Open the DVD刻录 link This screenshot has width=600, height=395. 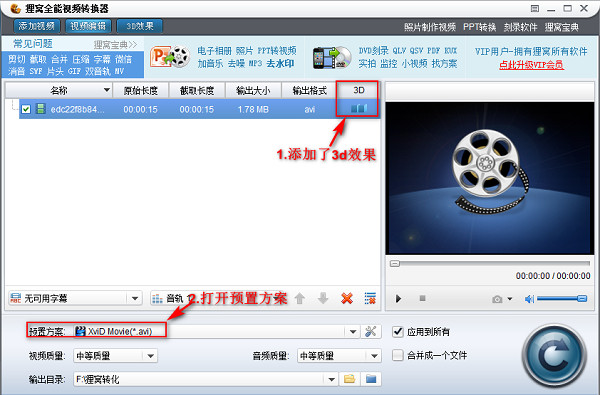coord(373,51)
